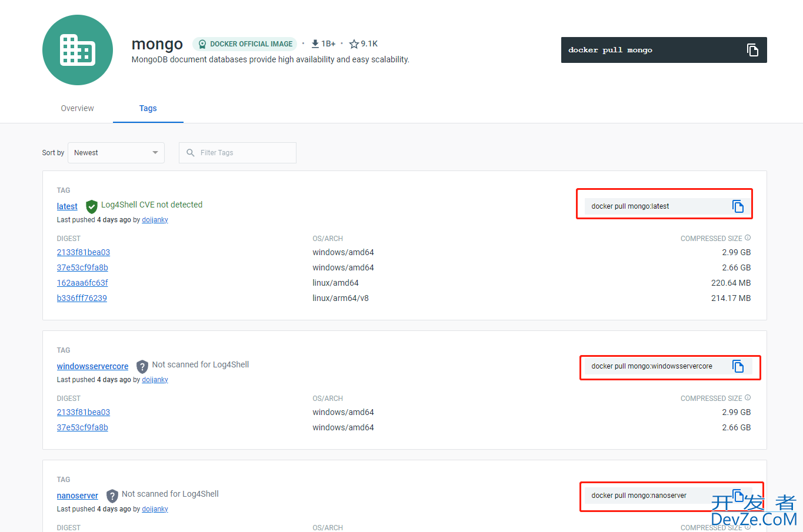Copy the top docker pull mongo command
The width and height of the screenshot is (803, 532).
[x=752, y=50]
